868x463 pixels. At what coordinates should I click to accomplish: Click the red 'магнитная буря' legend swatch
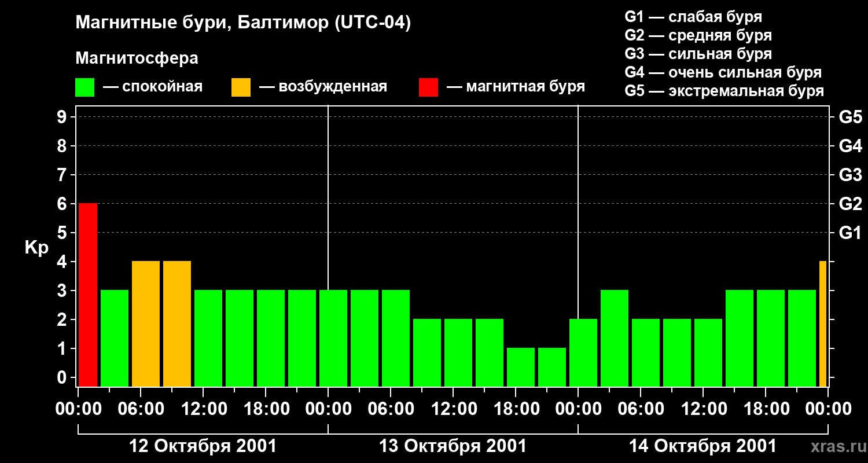pos(428,87)
